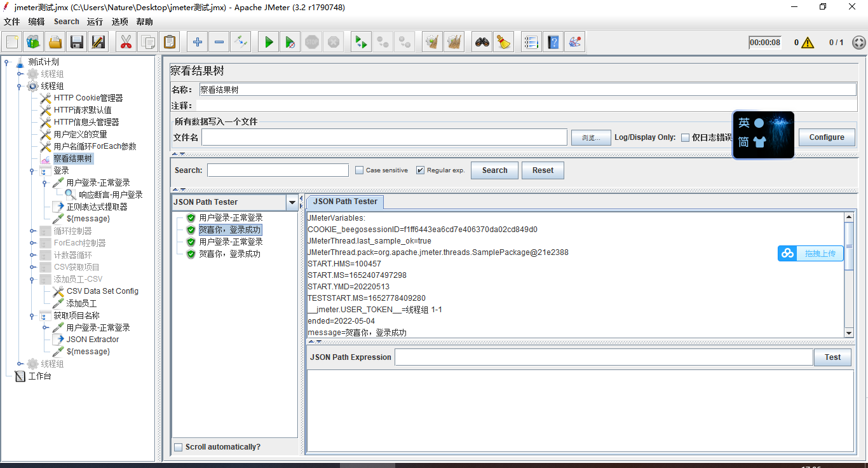Screen dimensions: 868x468
Task: Click the Remote Start All icon
Action: tap(361, 42)
